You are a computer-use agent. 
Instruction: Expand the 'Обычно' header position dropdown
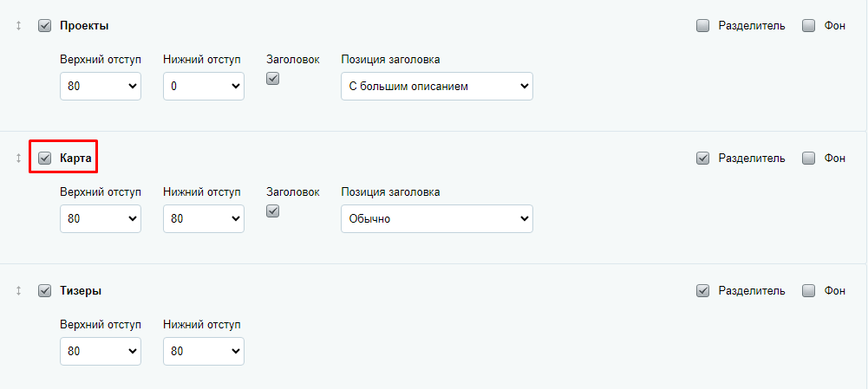click(x=437, y=218)
